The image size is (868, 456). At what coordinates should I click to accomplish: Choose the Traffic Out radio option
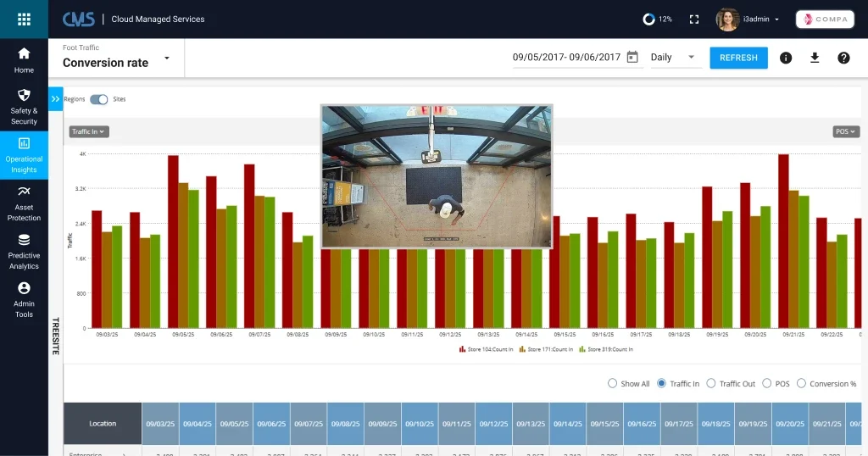click(x=711, y=384)
